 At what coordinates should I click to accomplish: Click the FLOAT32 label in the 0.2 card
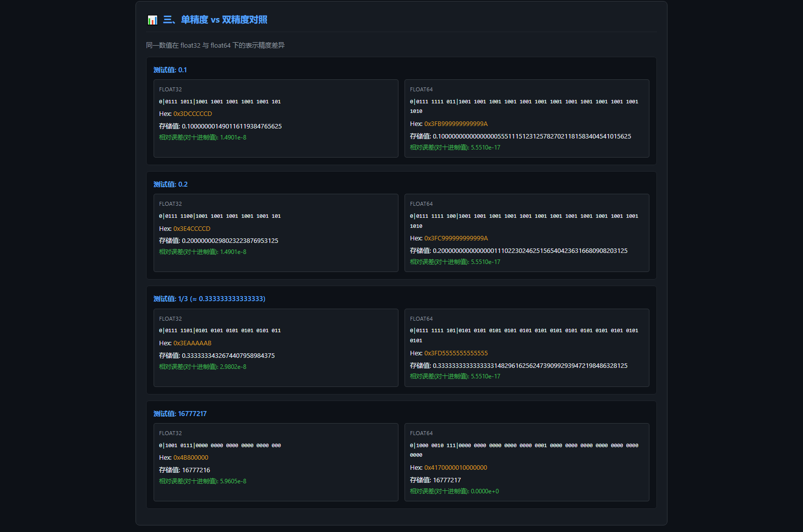click(171, 204)
